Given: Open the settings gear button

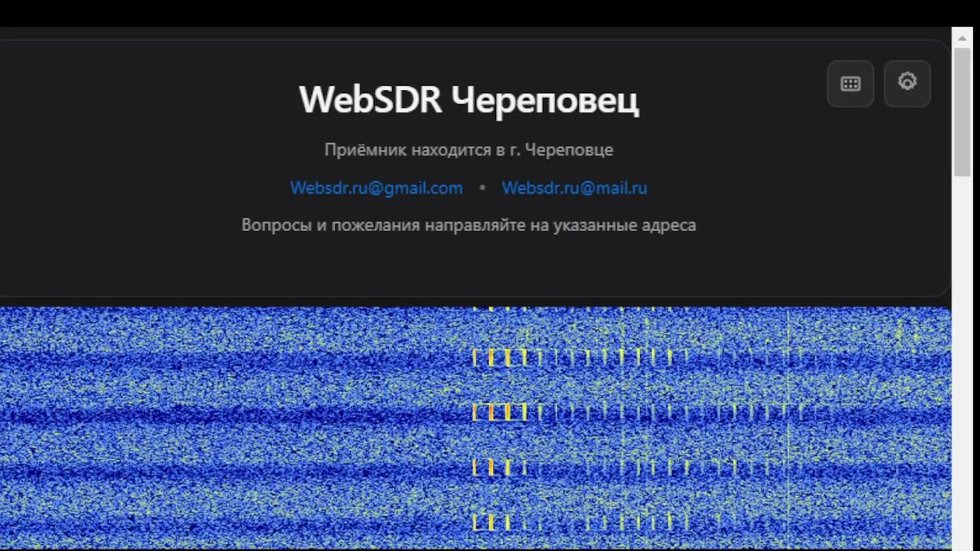Looking at the screenshot, I should point(907,83).
